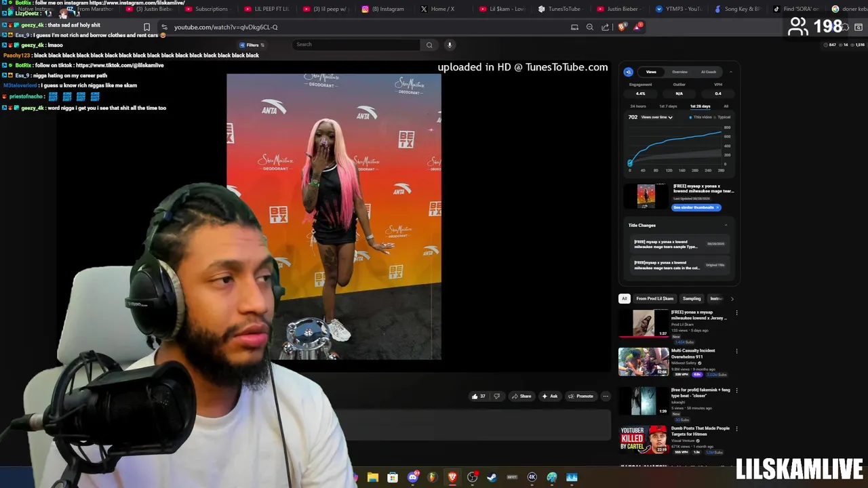Viewport: 868px width, 488px height.
Task: Select the 24 hours time range
Action: [x=637, y=106]
